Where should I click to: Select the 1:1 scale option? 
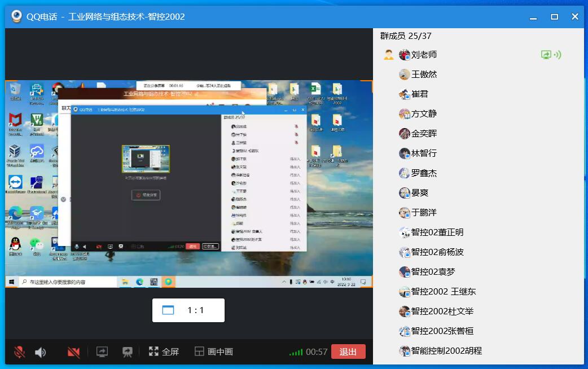tap(188, 310)
